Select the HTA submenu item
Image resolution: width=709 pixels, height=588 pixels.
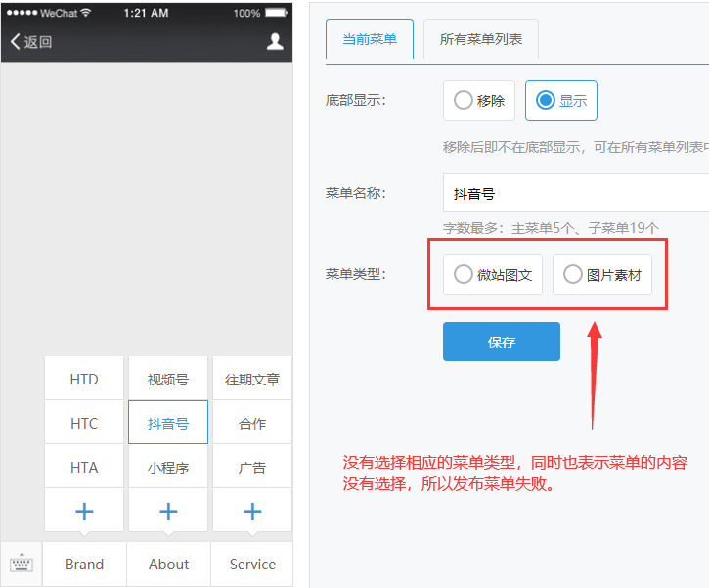84,467
